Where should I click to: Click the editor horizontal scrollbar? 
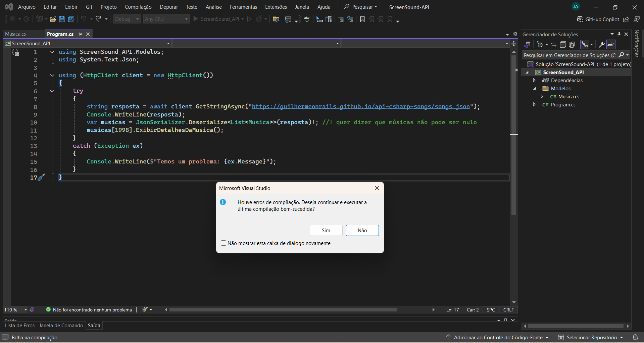click(x=283, y=310)
